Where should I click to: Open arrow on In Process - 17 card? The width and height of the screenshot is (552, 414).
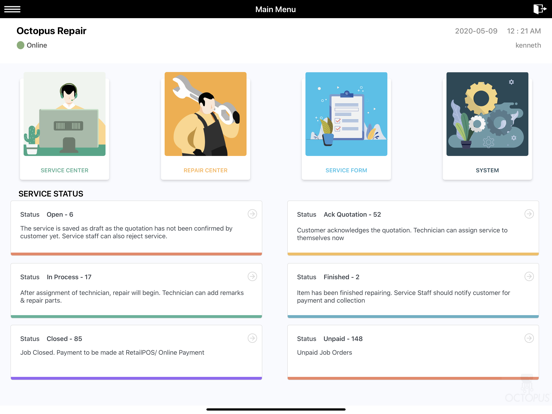[252, 277]
